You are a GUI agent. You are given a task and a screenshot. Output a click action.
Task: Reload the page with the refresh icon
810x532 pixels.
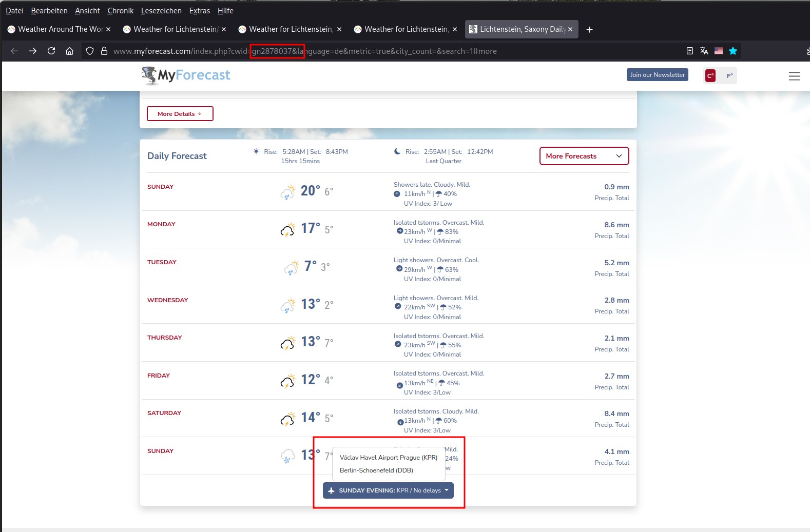coord(51,51)
